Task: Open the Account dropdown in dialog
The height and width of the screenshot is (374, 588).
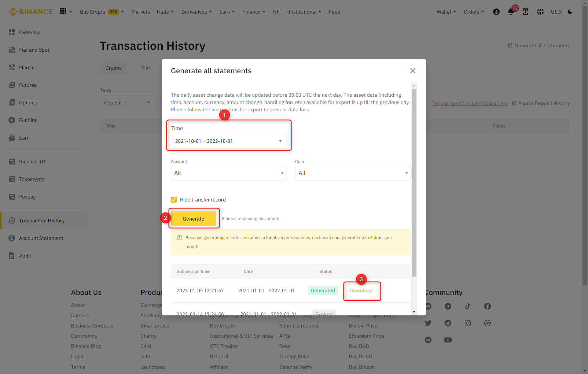Action: tap(229, 173)
